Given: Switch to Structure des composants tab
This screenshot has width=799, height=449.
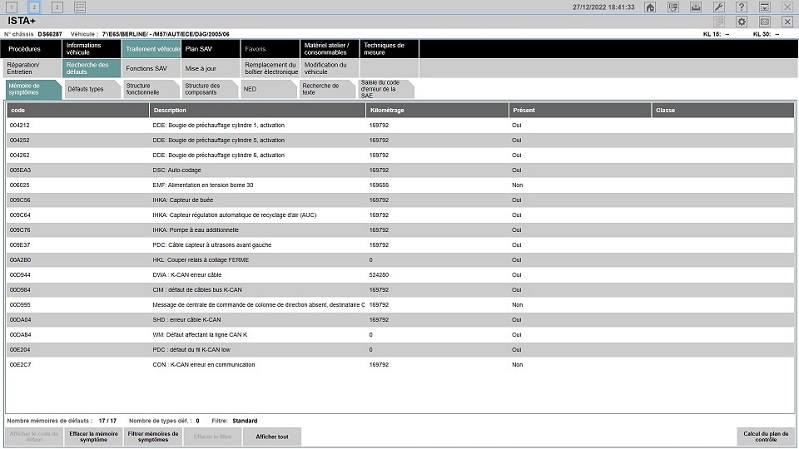Looking at the screenshot, I should pos(209,89).
